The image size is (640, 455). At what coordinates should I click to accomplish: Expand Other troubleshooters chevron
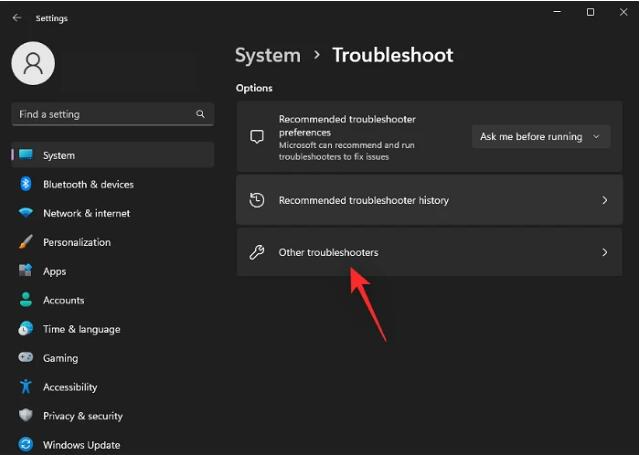[x=604, y=253]
